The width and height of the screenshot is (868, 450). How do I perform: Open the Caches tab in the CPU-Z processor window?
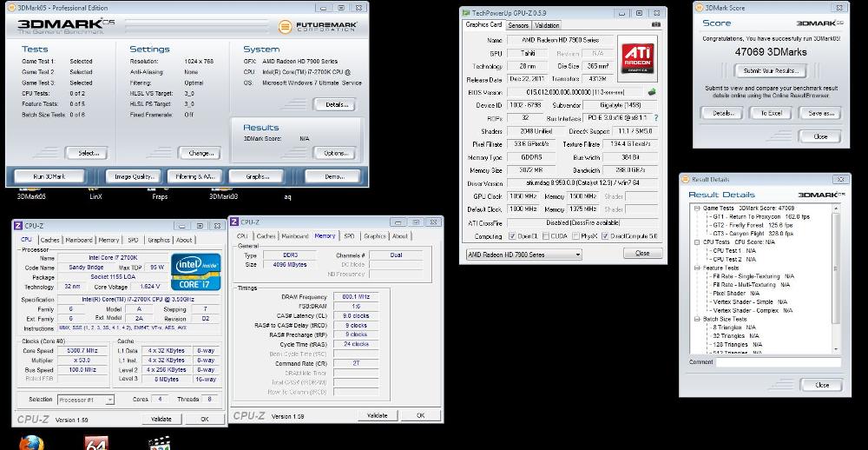pos(50,240)
